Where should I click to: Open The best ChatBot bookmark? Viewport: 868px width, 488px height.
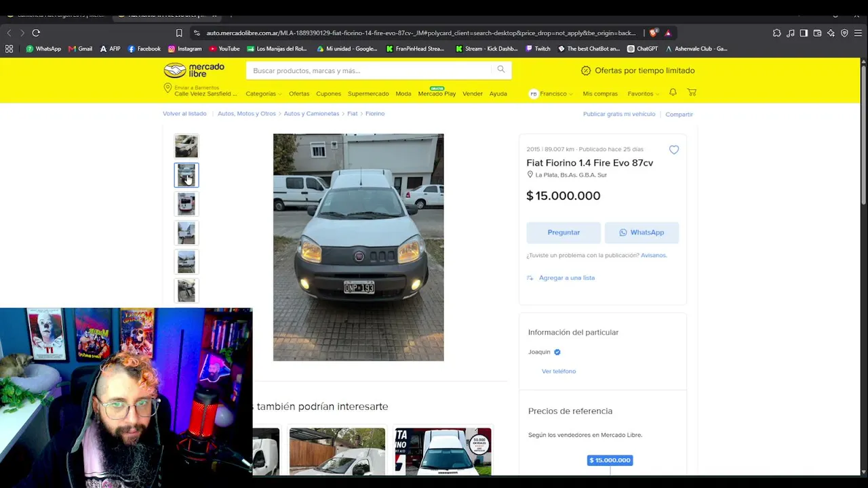[589, 49]
